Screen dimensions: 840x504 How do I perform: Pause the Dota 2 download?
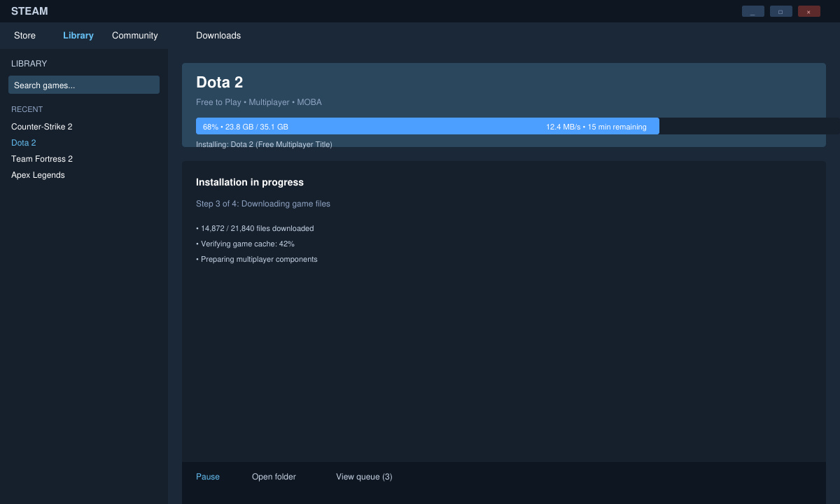[208, 477]
